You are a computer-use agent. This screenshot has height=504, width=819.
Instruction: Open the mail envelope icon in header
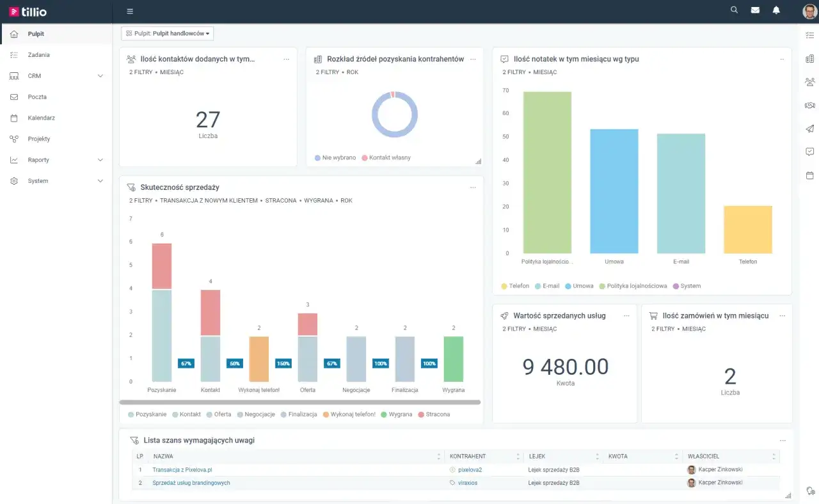tap(755, 10)
